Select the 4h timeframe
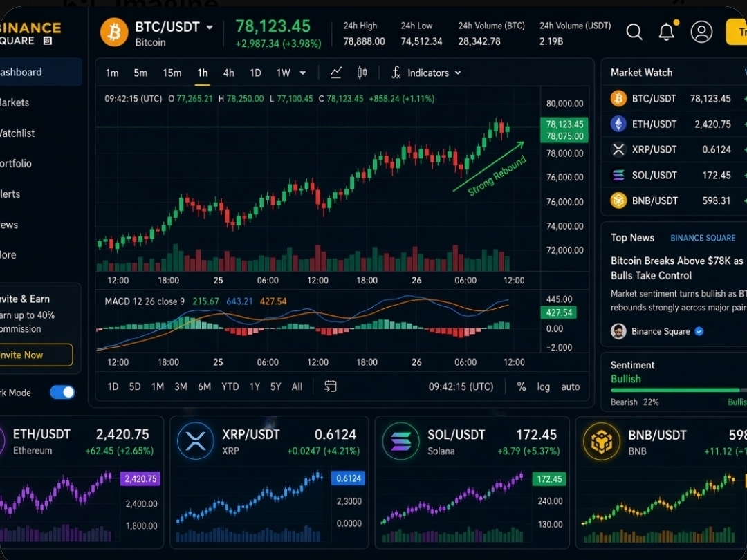The height and width of the screenshot is (560, 747). click(x=229, y=73)
